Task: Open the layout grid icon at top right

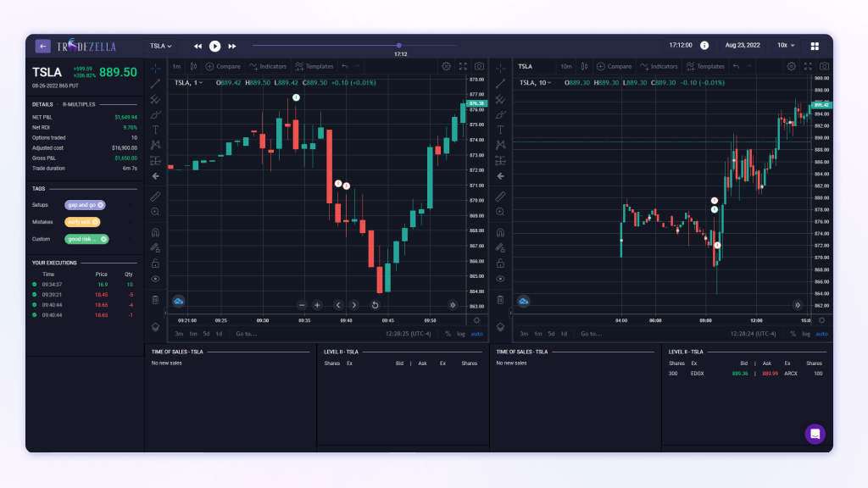Action: pos(815,46)
